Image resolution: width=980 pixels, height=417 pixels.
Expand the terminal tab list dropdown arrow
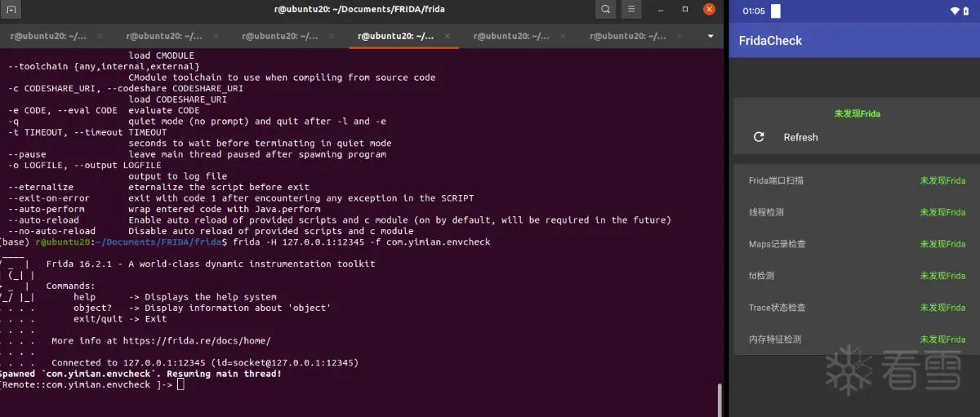[710, 36]
